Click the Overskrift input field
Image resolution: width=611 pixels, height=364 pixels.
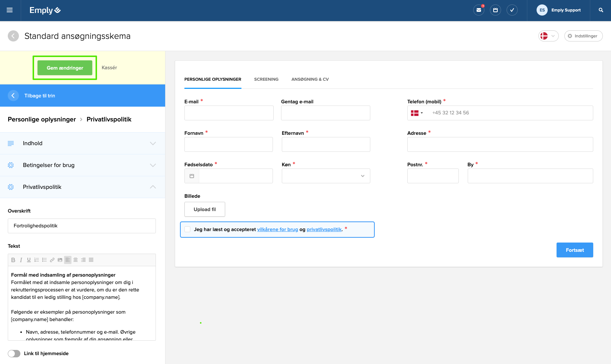[82, 226]
